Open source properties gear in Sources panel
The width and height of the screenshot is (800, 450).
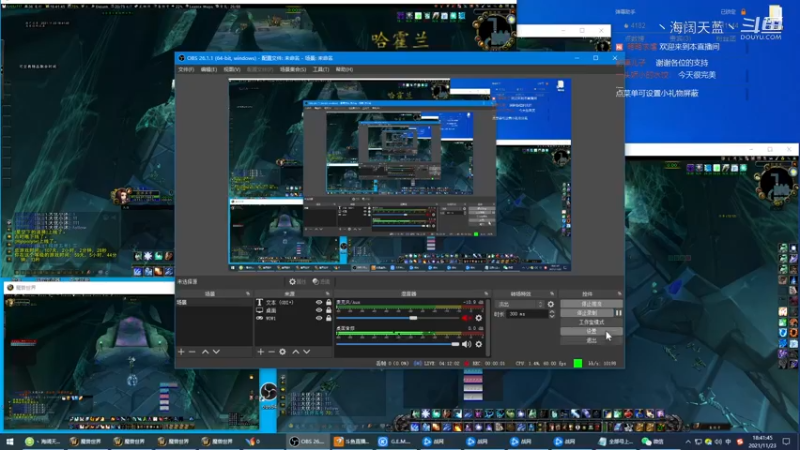pos(283,352)
